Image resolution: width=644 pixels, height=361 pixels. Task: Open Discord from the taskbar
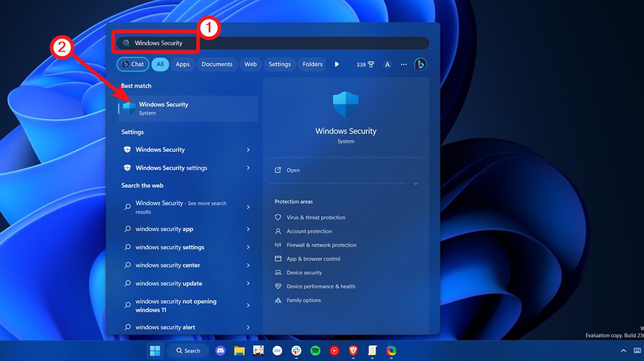point(220,351)
